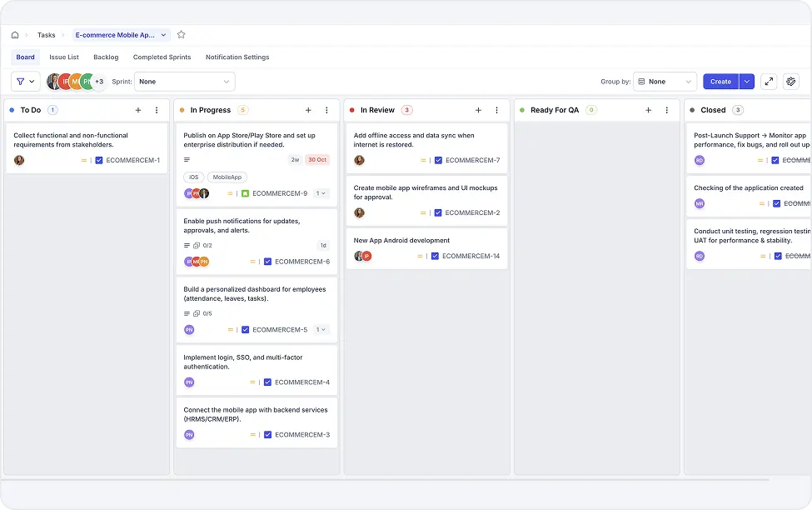Viewport: 812px width, 510px height.
Task: Click Tasks in the breadcrumb
Action: 47,35
